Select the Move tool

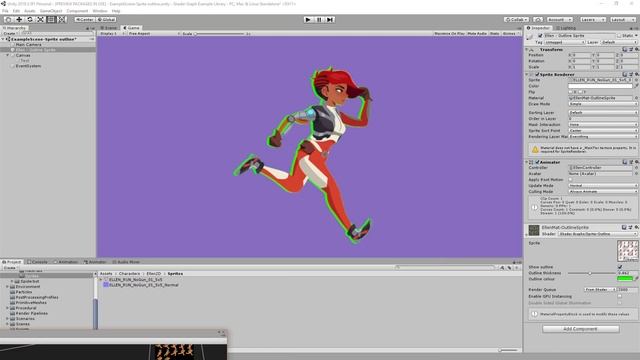click(19, 20)
